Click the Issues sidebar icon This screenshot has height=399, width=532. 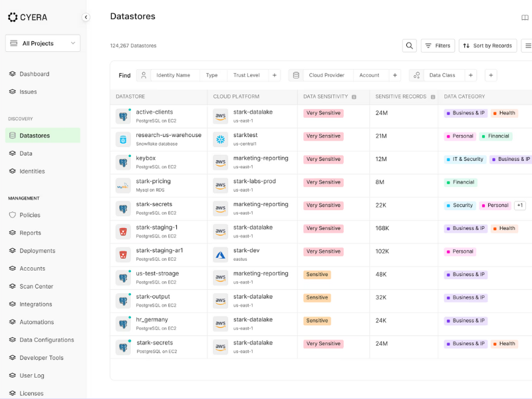pos(14,91)
